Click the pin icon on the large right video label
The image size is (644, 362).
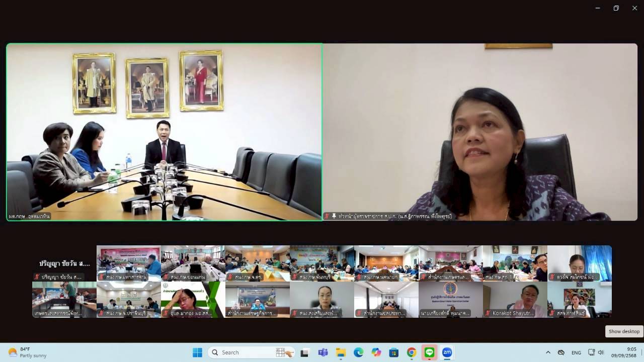[334, 216]
